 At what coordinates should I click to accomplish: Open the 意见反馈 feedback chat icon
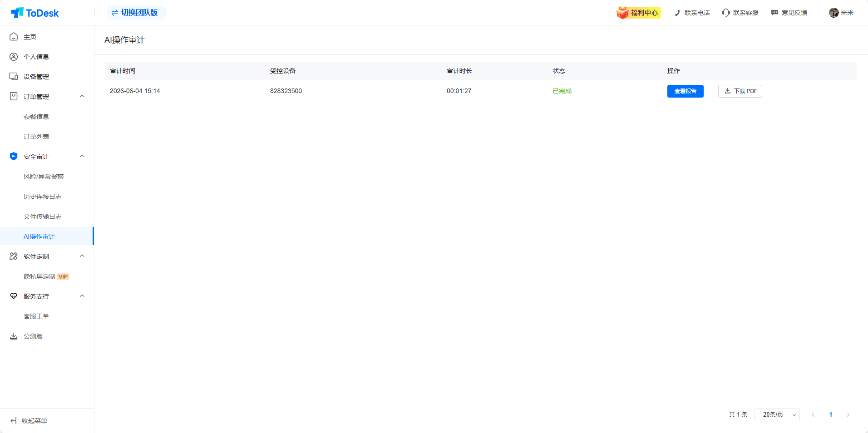[x=774, y=13]
